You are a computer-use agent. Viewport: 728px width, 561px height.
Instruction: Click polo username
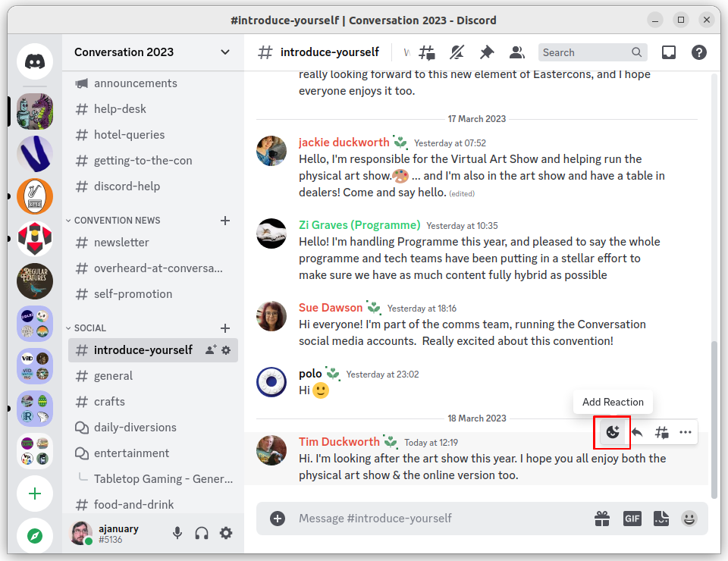(x=310, y=374)
